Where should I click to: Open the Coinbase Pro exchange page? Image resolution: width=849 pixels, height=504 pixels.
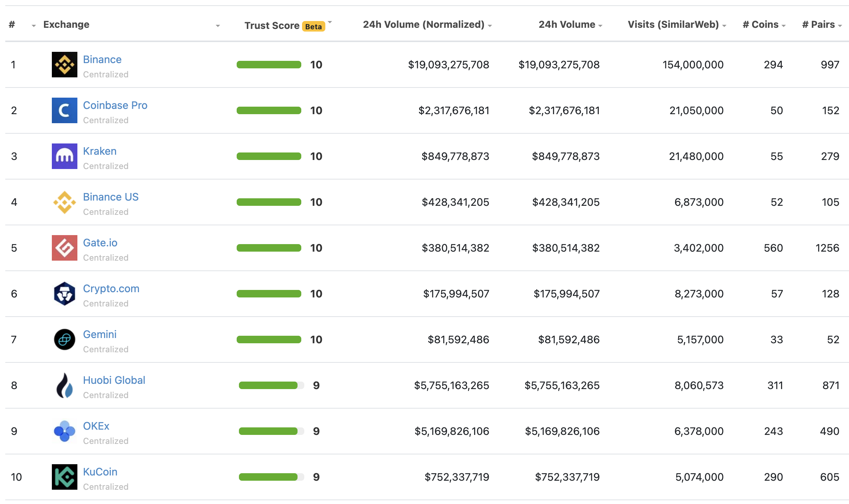115,105
